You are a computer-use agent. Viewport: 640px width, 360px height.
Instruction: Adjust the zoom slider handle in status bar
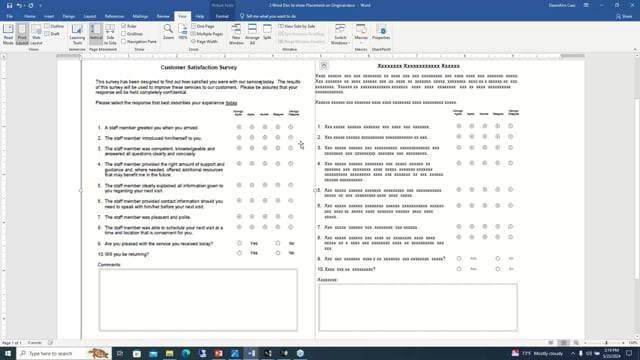[607, 343]
